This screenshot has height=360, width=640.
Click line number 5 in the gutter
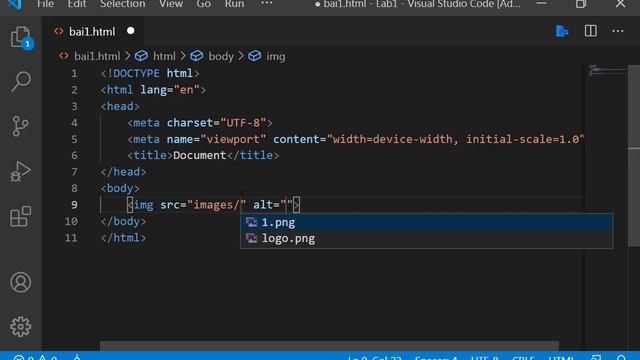74,139
